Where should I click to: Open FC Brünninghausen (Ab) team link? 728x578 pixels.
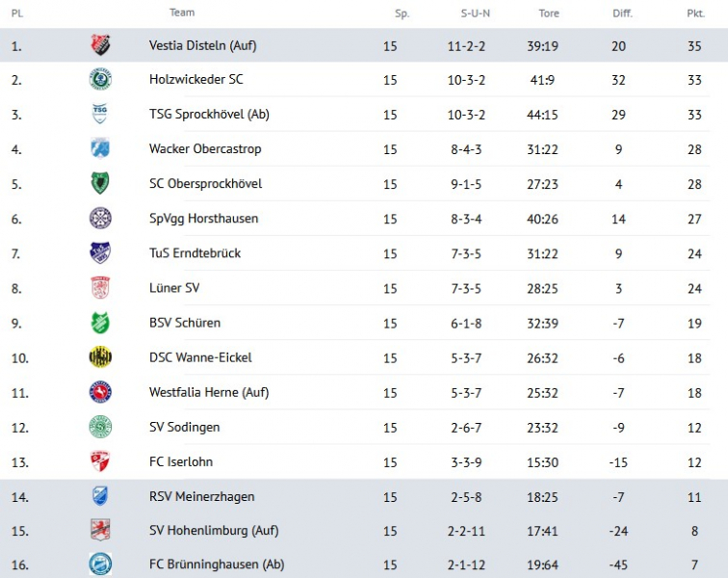217,565
